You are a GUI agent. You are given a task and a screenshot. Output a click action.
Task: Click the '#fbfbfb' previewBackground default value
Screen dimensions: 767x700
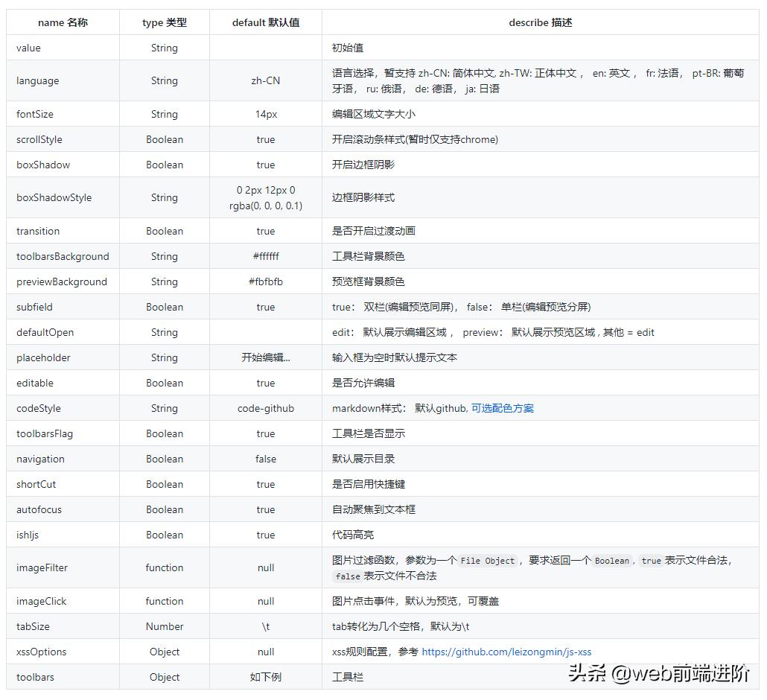pyautogui.click(x=265, y=281)
